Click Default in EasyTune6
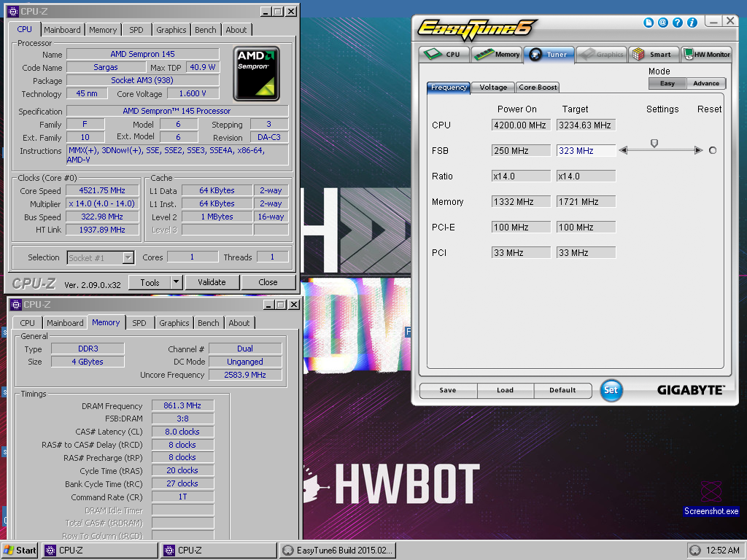Screen dimensions: 747x560 (x=562, y=390)
